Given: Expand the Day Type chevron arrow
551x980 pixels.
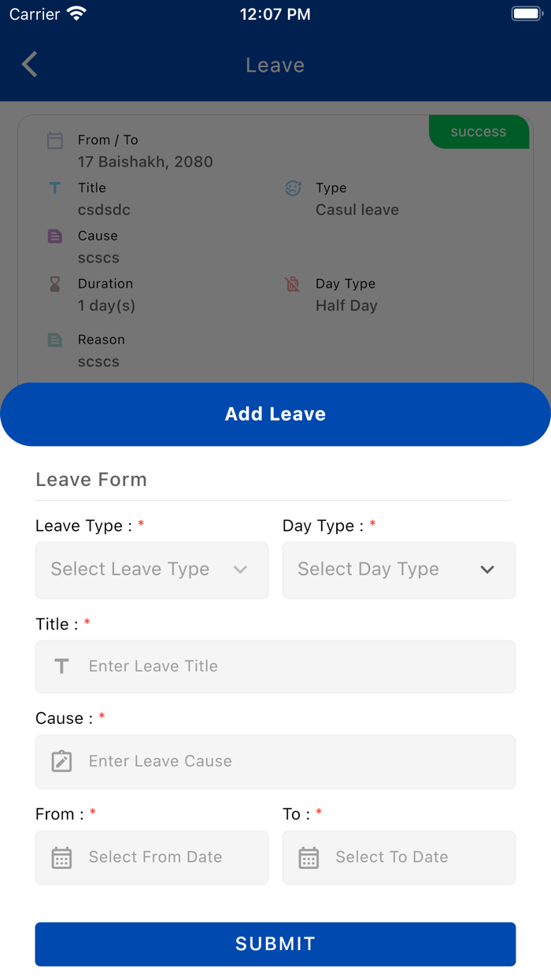Looking at the screenshot, I should [487, 570].
